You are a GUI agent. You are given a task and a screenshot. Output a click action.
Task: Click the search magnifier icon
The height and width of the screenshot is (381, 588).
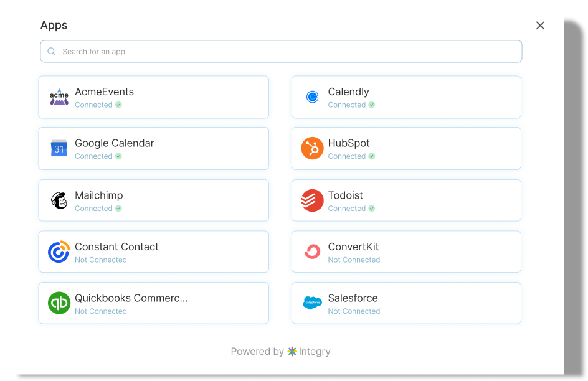pos(52,51)
